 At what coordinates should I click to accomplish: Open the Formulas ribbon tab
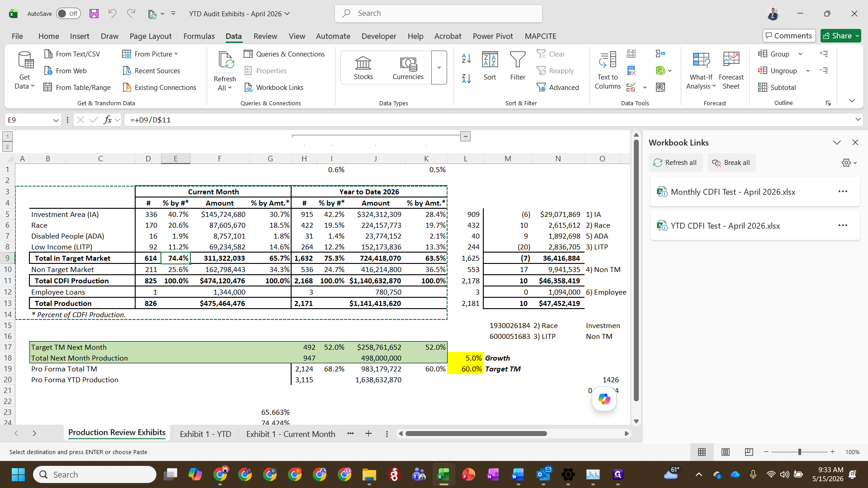coord(199,36)
